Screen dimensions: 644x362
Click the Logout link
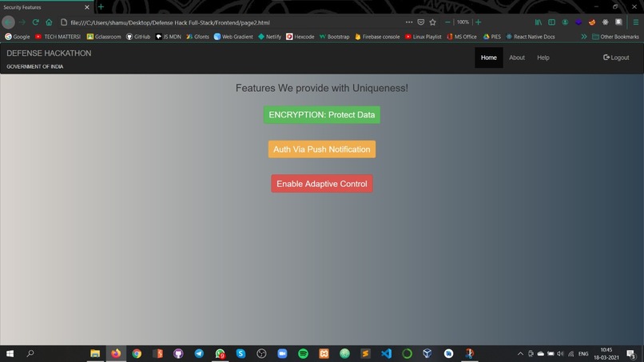click(x=616, y=58)
